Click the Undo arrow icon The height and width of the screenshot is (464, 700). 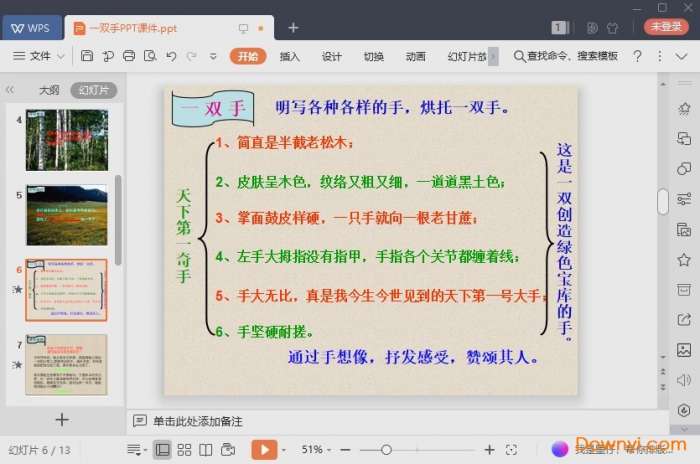171,56
